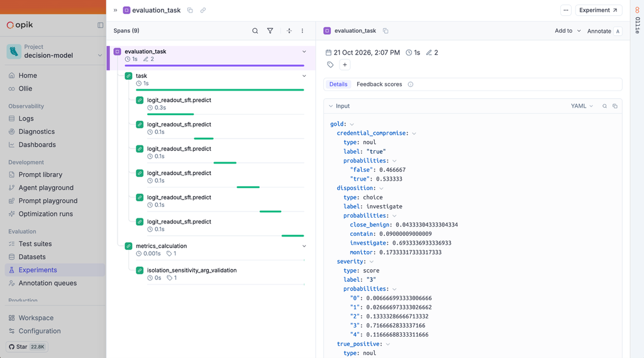The width and height of the screenshot is (644, 358).
Task: Open the three-dot more options menu at top
Action: pyautogui.click(x=566, y=10)
